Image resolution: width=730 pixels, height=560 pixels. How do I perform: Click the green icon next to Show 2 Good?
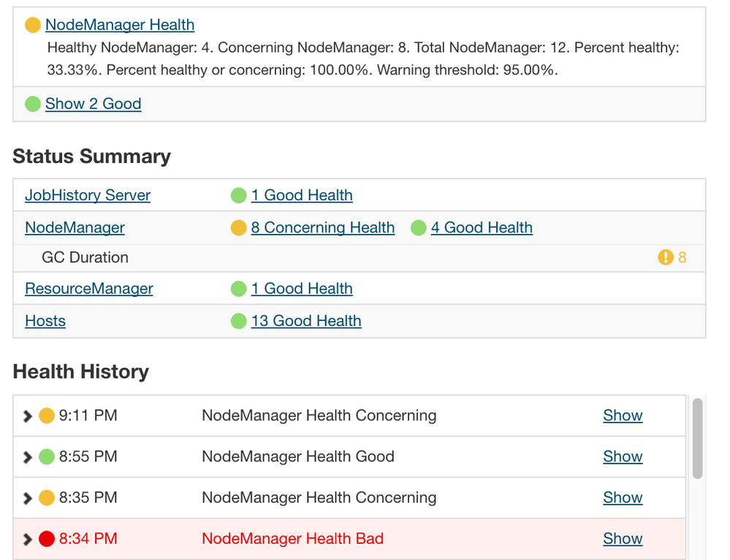[33, 104]
